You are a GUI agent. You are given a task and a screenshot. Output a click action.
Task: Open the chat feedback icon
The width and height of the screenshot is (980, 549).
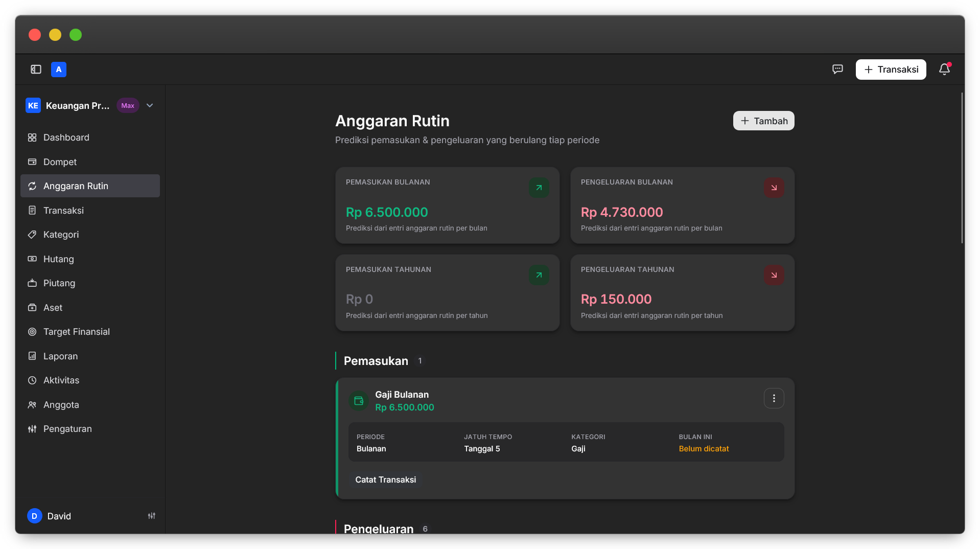[x=837, y=69]
